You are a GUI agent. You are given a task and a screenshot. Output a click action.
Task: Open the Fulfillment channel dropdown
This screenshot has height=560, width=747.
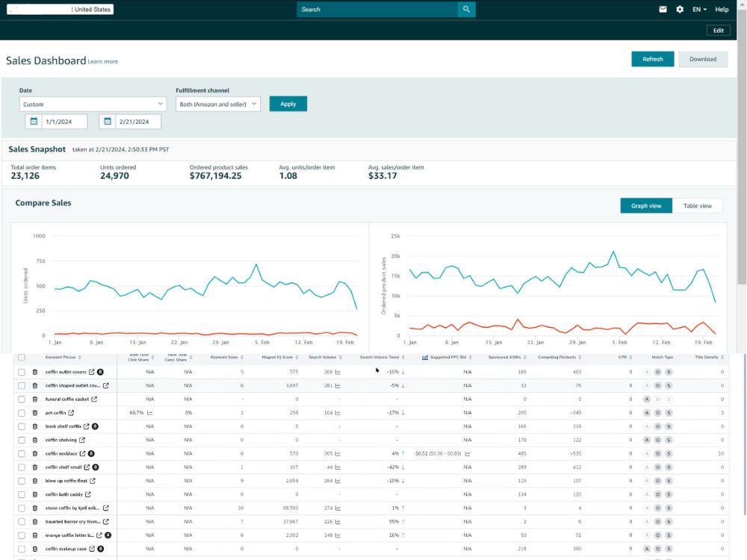(x=217, y=104)
